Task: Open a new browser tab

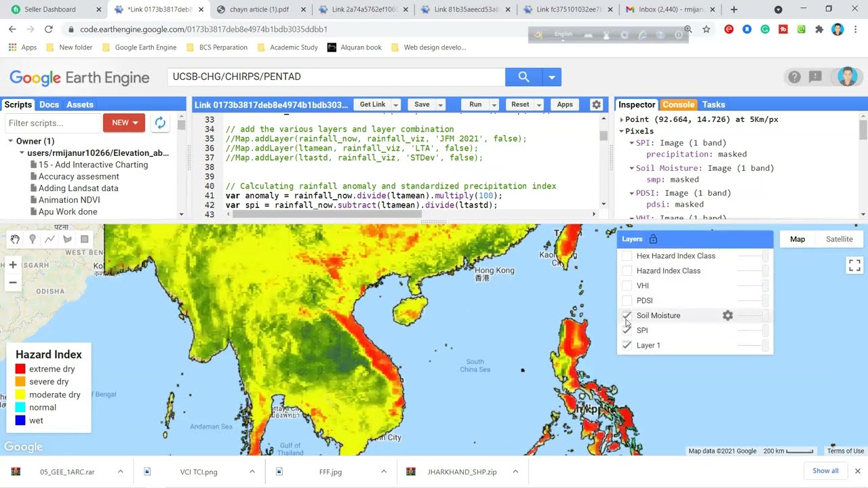Action: tap(734, 9)
